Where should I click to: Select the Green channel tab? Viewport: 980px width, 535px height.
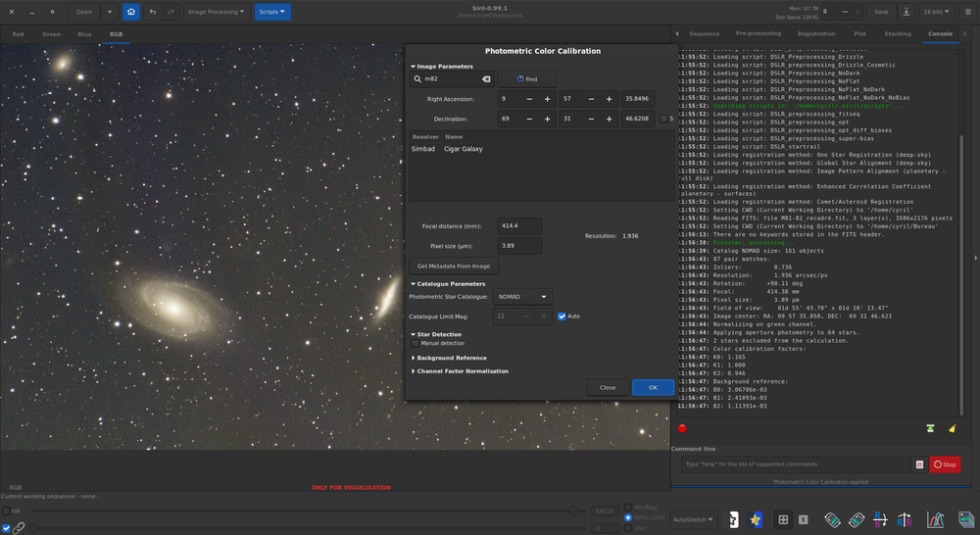tap(51, 33)
